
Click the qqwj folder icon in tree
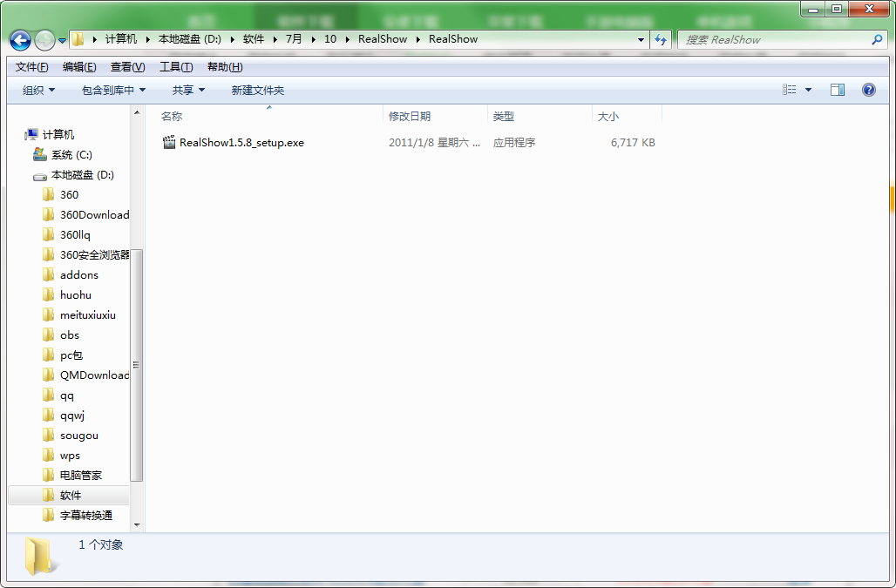49,415
